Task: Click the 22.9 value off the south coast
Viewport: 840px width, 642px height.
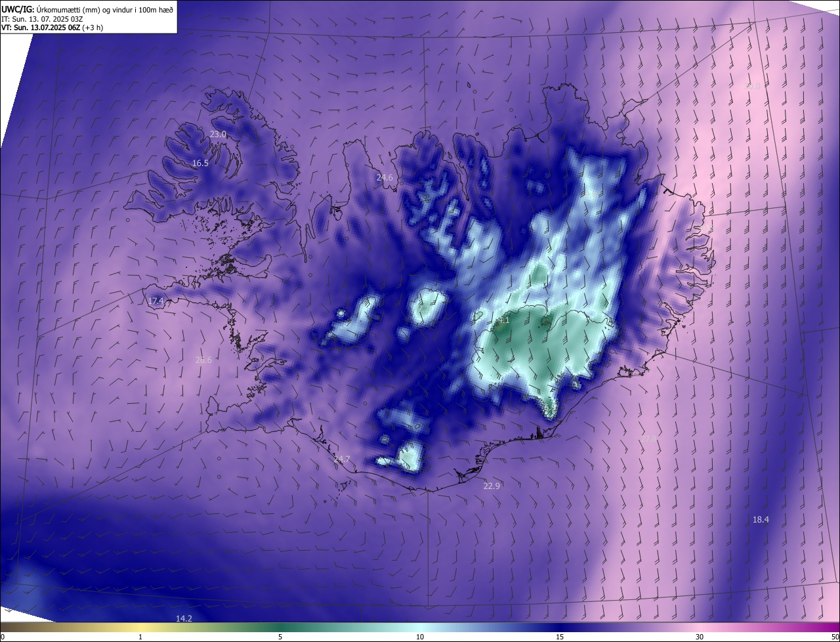Action: (492, 486)
